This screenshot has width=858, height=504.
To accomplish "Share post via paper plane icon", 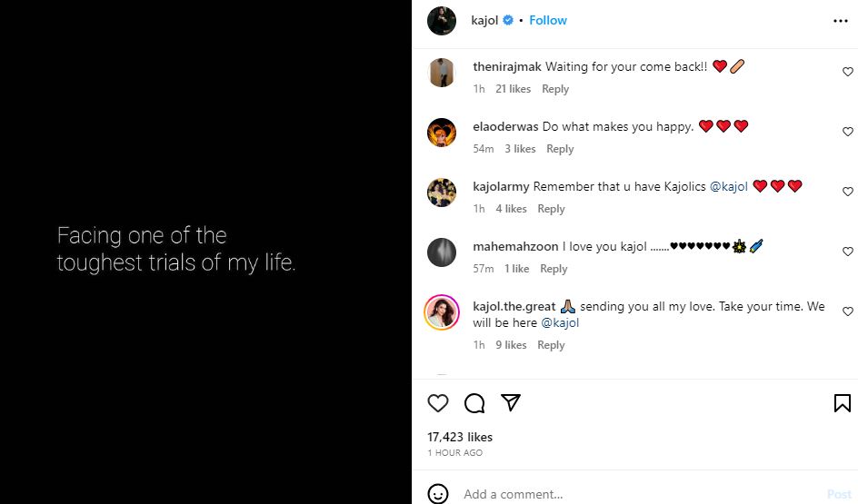I will pos(511,402).
